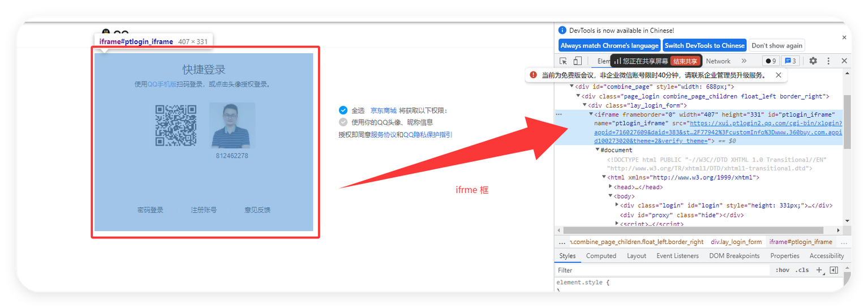Click the user avatar 812462278
The image size is (868, 308).
[x=232, y=126]
